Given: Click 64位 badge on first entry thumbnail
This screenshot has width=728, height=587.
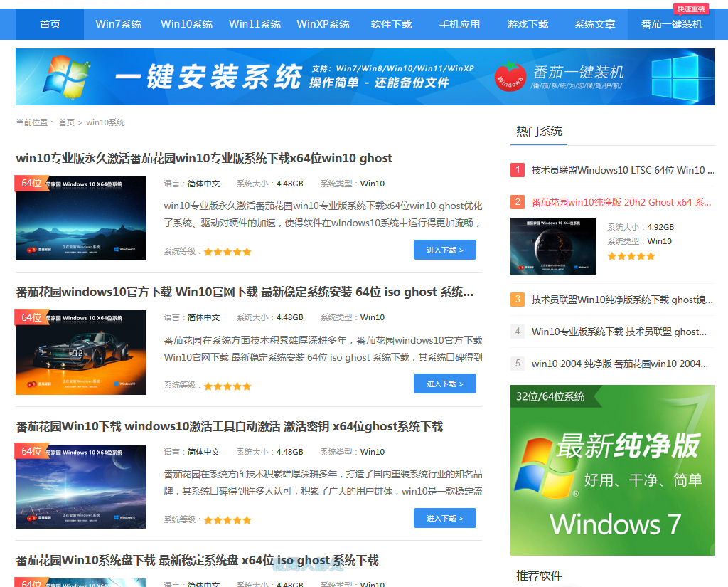Looking at the screenshot, I should tap(31, 183).
